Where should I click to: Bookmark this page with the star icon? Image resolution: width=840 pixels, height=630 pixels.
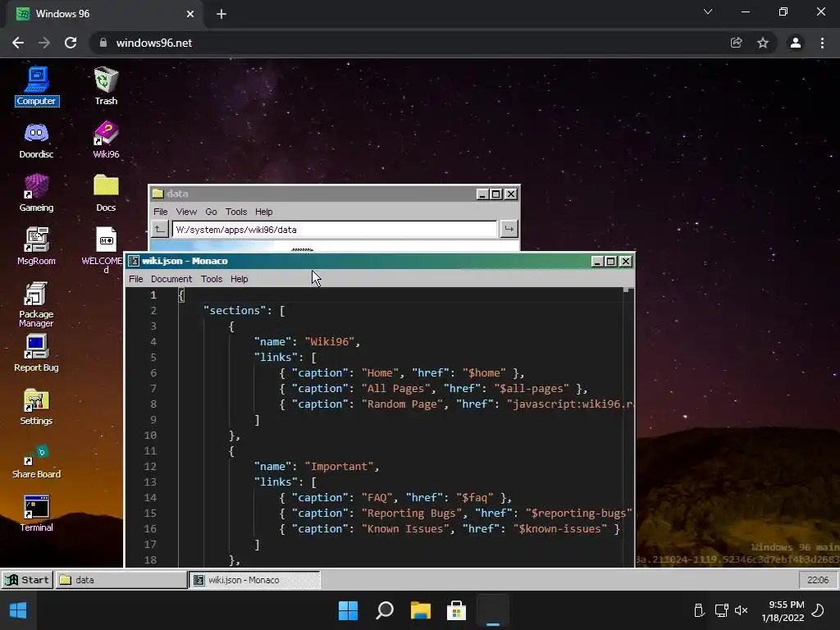[763, 43]
